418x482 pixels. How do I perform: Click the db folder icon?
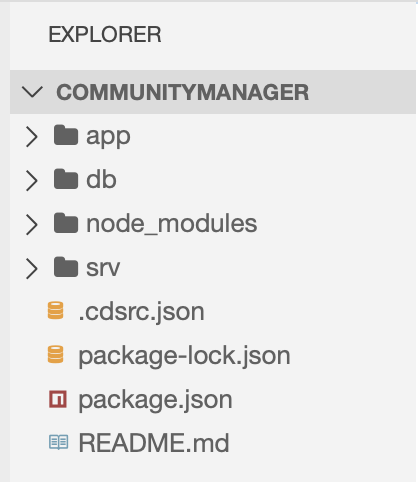pos(66,179)
